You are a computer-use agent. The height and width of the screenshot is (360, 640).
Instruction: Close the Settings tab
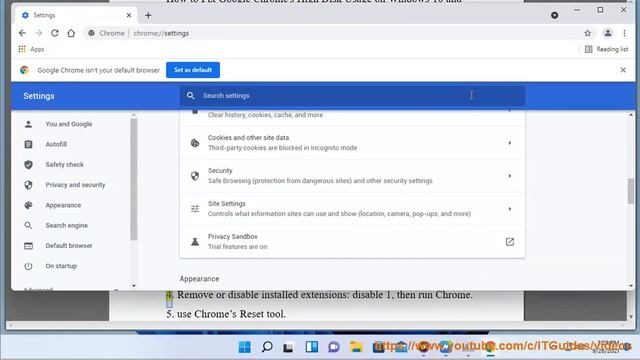tap(129, 15)
